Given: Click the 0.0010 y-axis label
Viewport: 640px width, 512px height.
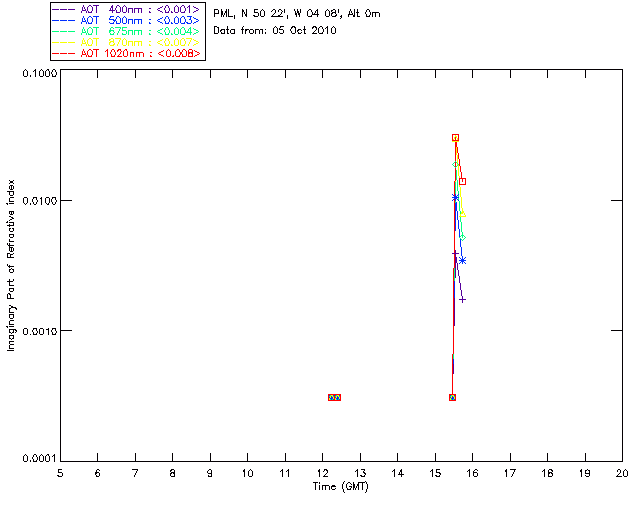Looking at the screenshot, I should tap(39, 331).
